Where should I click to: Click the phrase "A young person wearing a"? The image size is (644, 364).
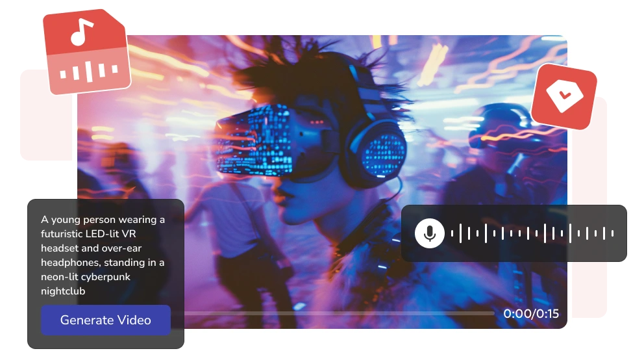(103, 220)
